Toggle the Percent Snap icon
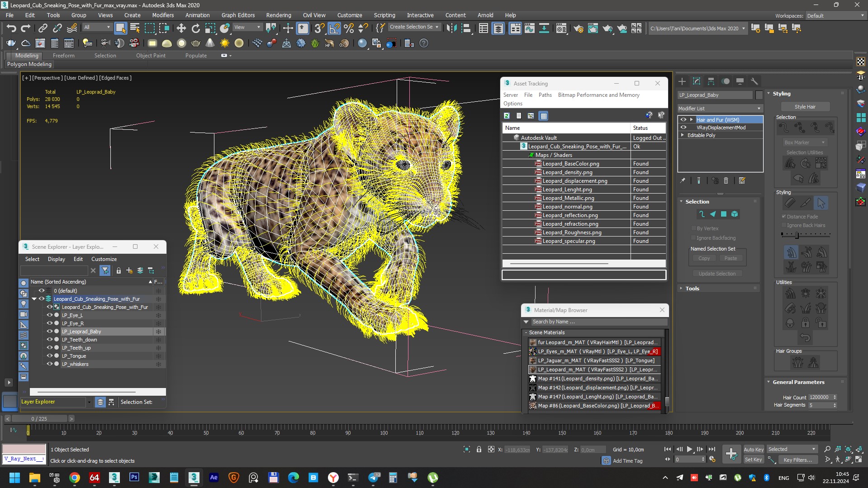Image resolution: width=868 pixels, height=488 pixels. point(349,28)
